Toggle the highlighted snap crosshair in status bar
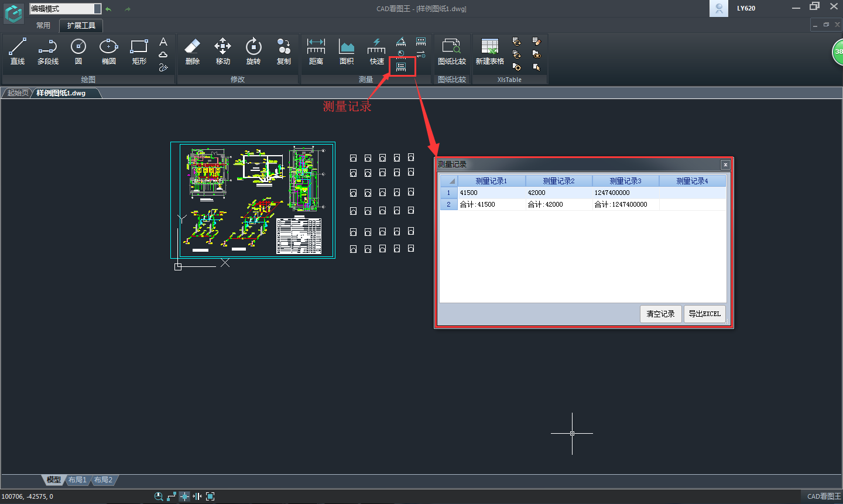843x504 pixels. tap(184, 496)
